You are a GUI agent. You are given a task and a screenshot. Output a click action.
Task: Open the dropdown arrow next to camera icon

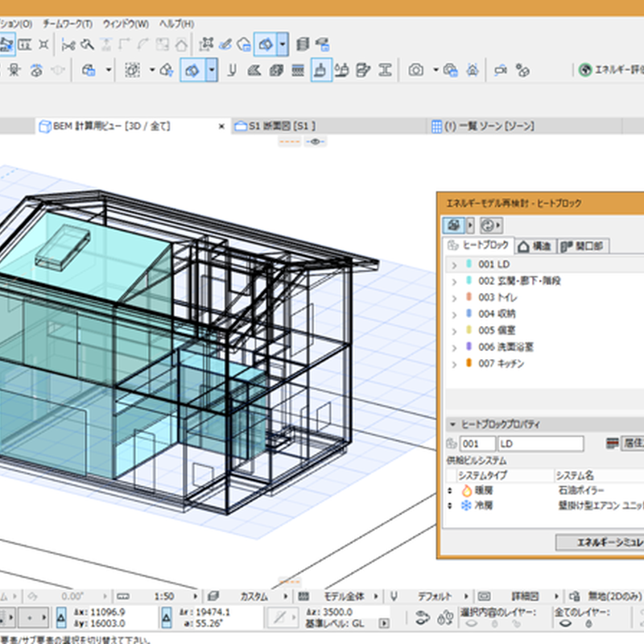click(x=436, y=70)
